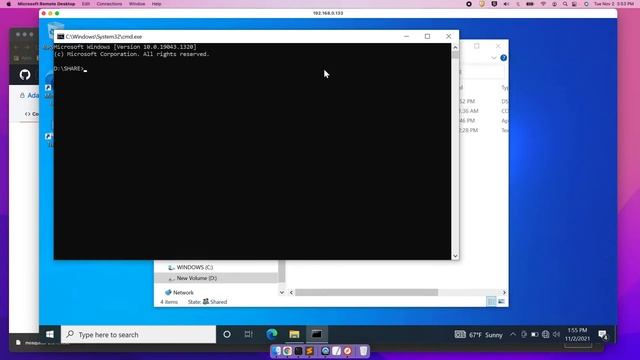Switch to File Explorer in taskbar
Image resolution: width=640 pixels, height=360 pixels.
(x=294, y=334)
